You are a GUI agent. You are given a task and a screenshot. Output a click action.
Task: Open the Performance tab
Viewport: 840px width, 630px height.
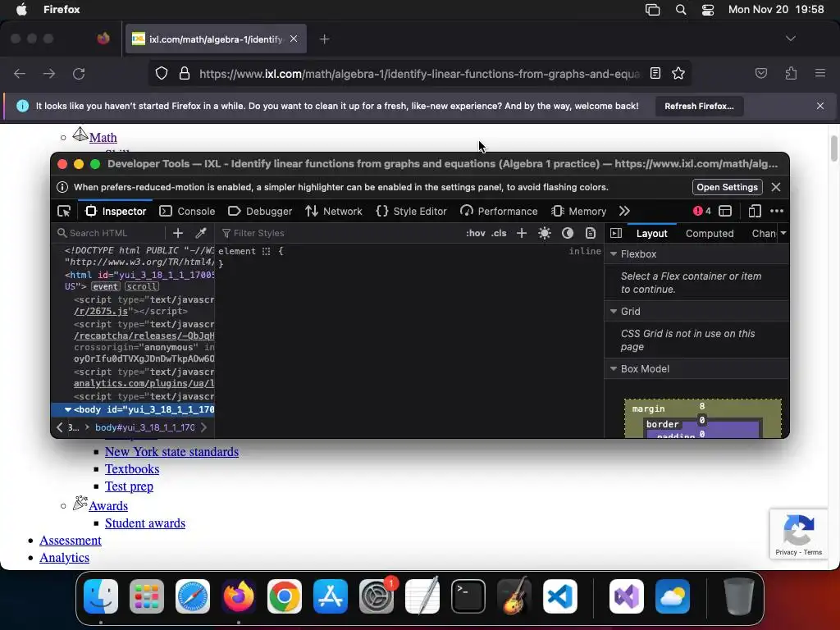tap(499, 211)
